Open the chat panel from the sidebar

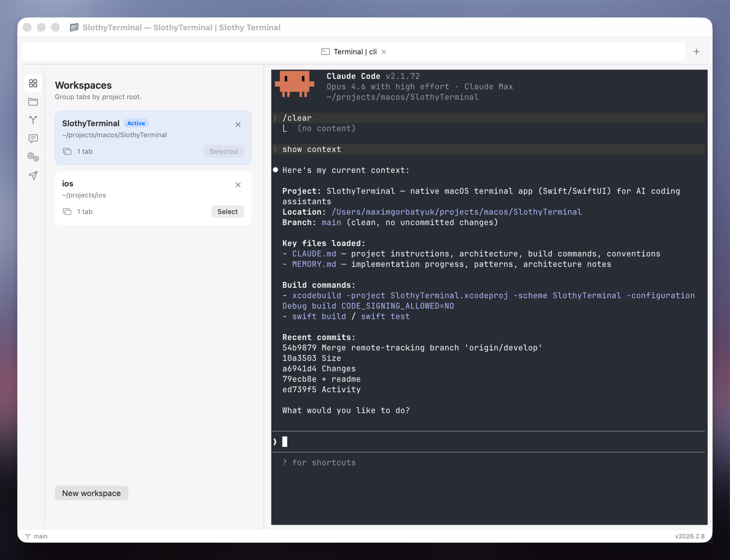tap(33, 138)
